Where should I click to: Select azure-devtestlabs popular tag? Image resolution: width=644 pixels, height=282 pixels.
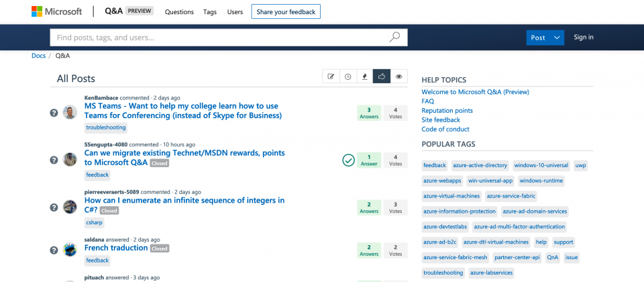pyautogui.click(x=445, y=227)
